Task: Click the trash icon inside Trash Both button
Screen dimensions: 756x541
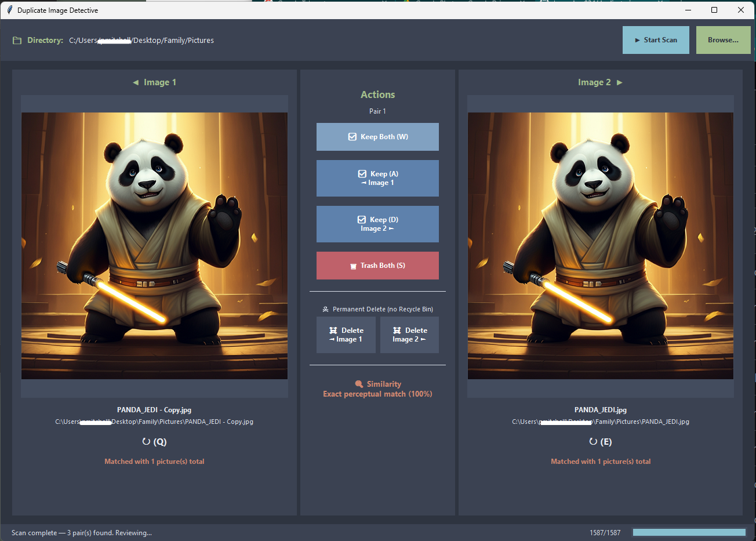Action: [x=354, y=266]
